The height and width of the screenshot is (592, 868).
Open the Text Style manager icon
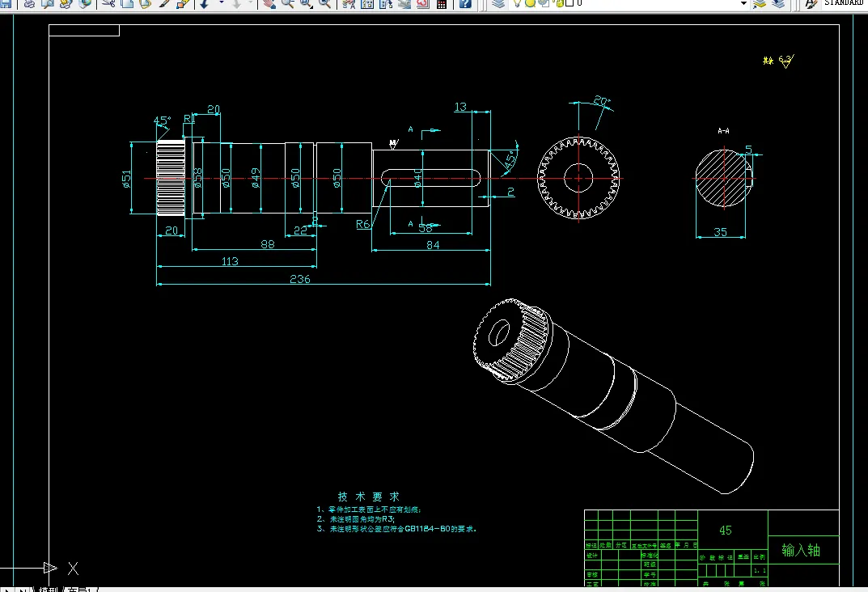tap(811, 3)
